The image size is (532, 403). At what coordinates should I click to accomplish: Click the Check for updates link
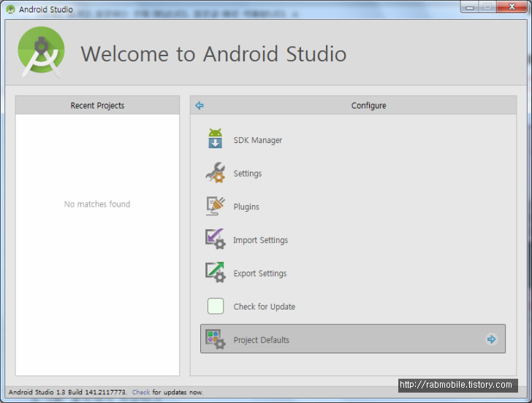click(141, 392)
